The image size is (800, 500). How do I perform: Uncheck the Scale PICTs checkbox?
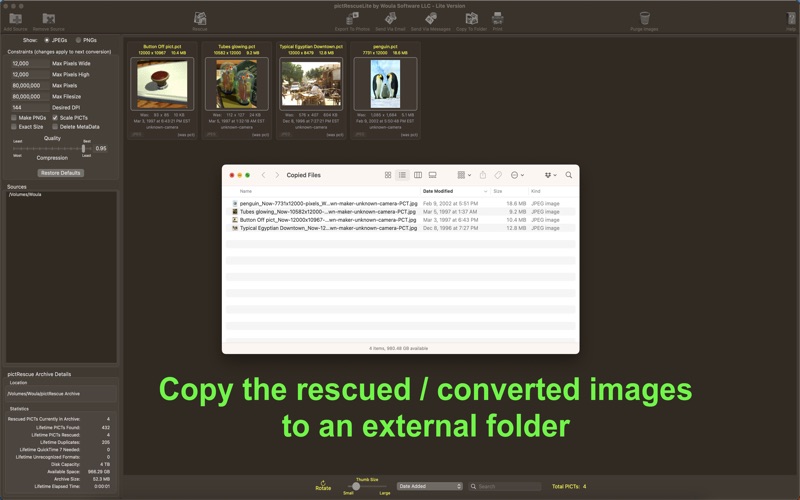point(55,118)
